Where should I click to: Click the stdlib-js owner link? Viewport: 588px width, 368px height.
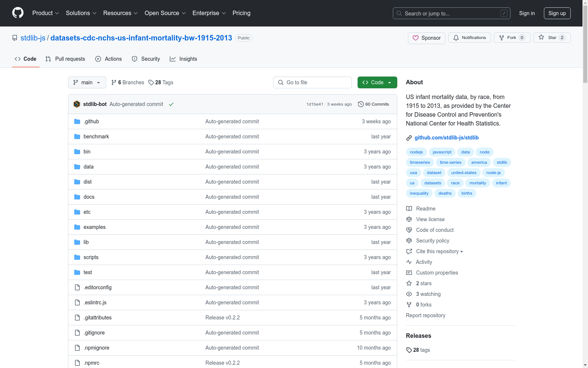click(33, 38)
